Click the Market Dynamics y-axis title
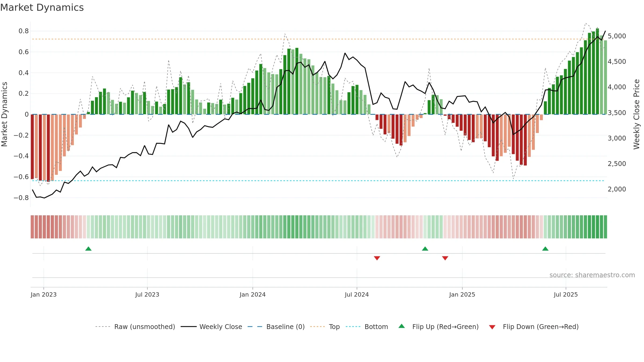644x362 pixels. click(x=5, y=114)
